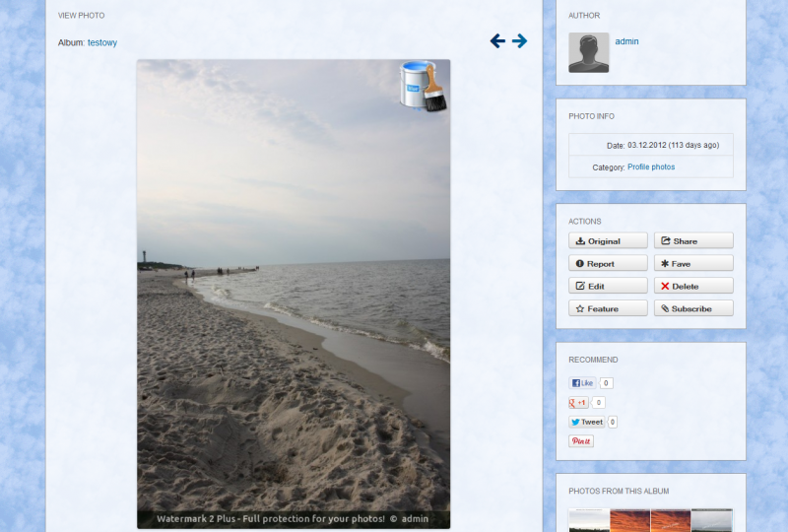Open the Profile photos category link
Screen dimensions: 788x532
tap(651, 166)
